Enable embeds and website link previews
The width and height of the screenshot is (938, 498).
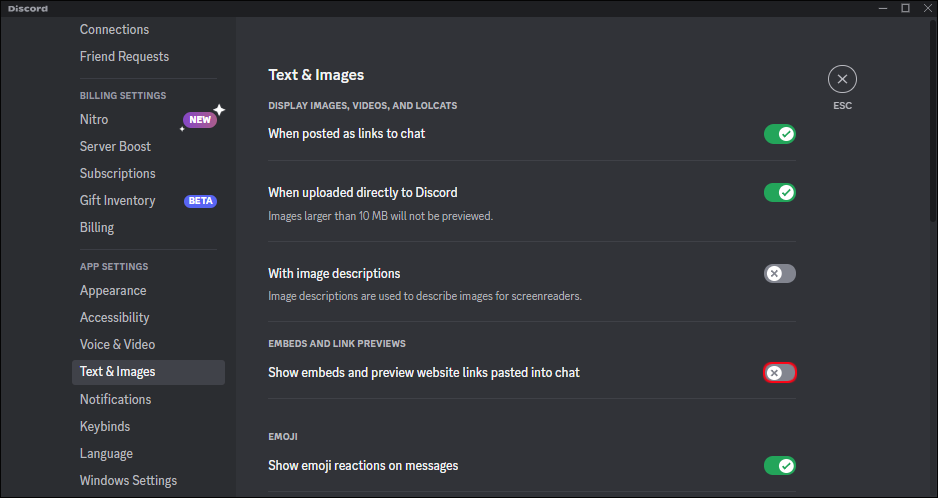779,372
